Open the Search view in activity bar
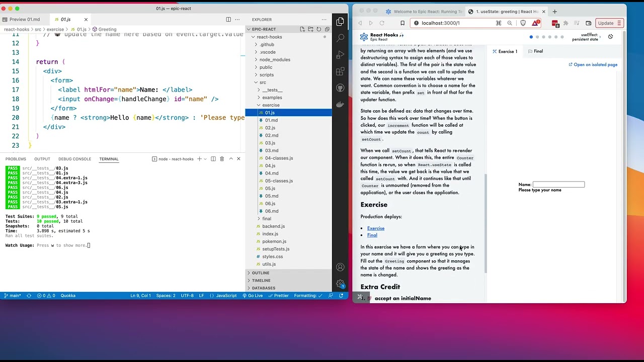Screen dimensions: 644x362 click(x=340, y=38)
